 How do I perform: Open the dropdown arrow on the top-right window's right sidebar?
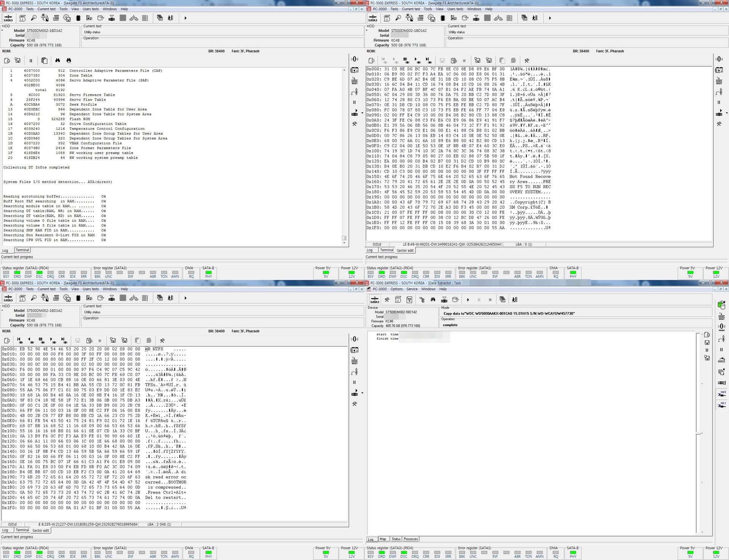pos(726,113)
